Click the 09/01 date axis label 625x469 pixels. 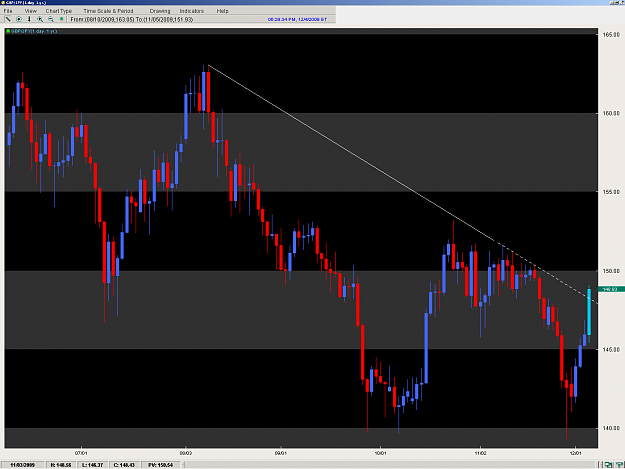point(281,453)
